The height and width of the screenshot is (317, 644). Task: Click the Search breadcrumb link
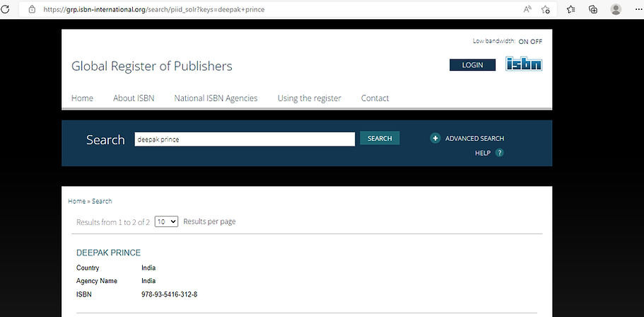(102, 201)
